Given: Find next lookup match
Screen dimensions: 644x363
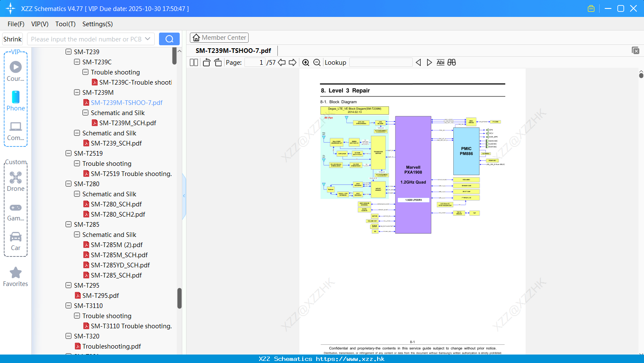Looking at the screenshot, I should 429,62.
